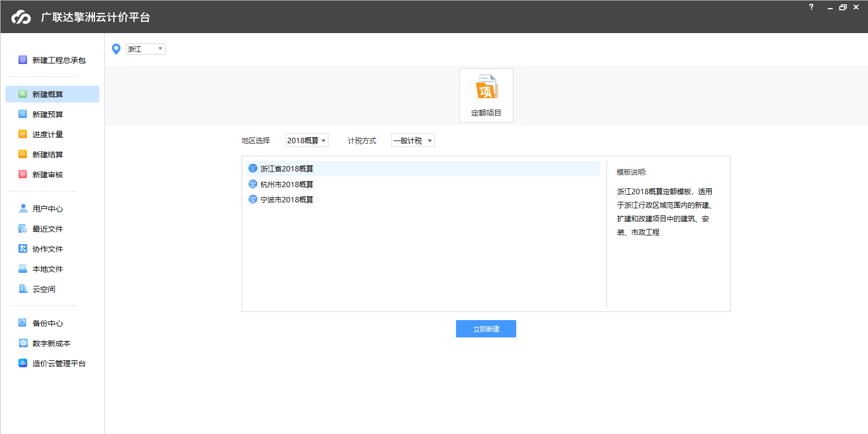Expand the 一般计税 tax method dropdown

pos(413,141)
